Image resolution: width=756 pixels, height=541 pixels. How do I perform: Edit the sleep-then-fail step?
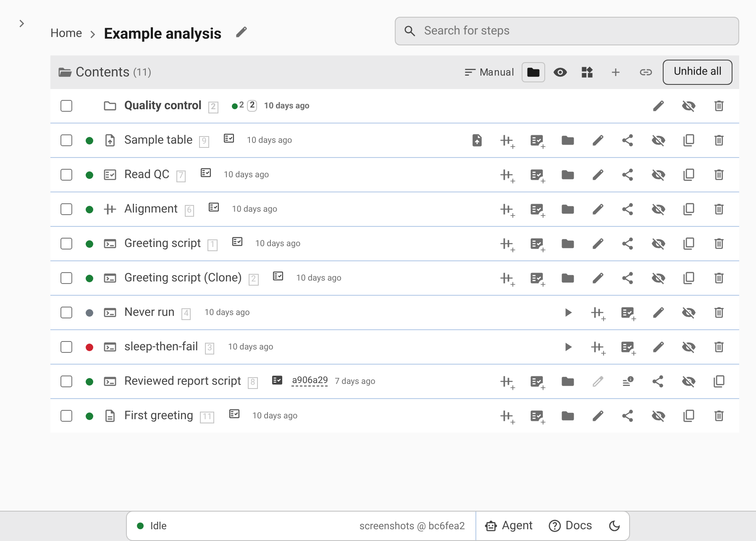[x=659, y=347]
